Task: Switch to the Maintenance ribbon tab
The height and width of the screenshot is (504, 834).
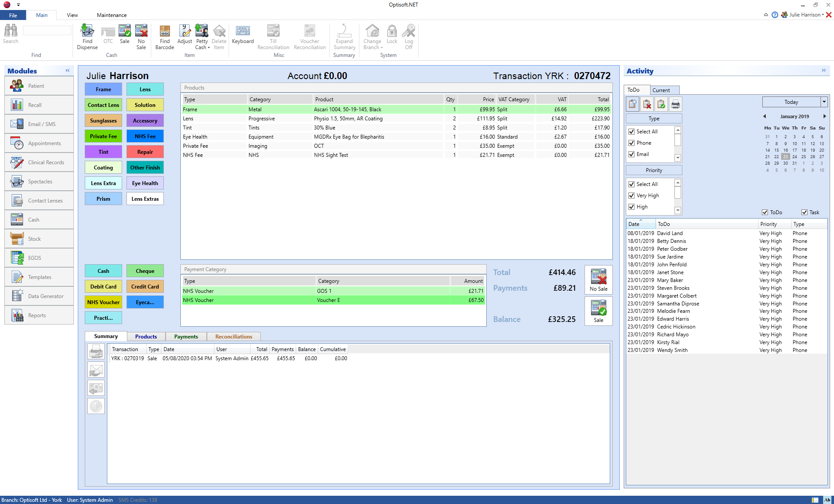Action: (x=111, y=15)
